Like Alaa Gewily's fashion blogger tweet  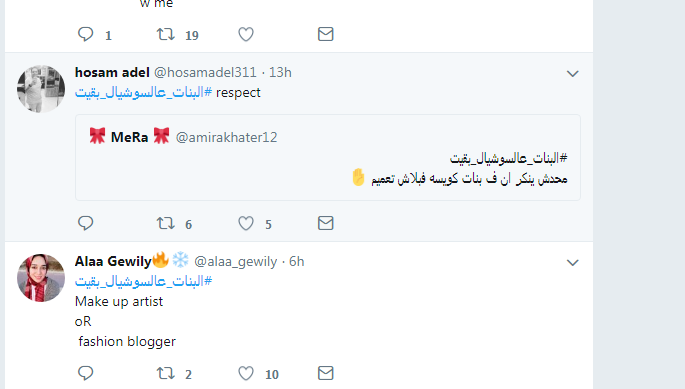246,373
